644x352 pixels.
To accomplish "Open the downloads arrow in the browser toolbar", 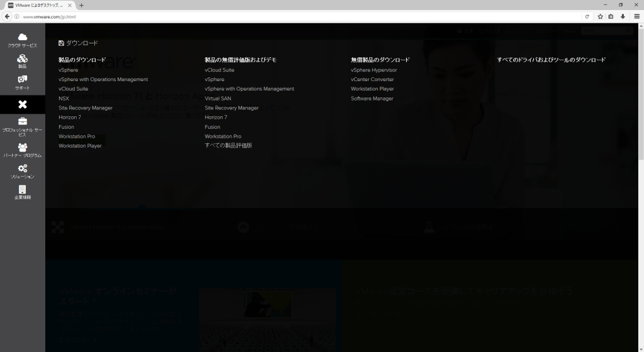I will pyautogui.click(x=623, y=16).
